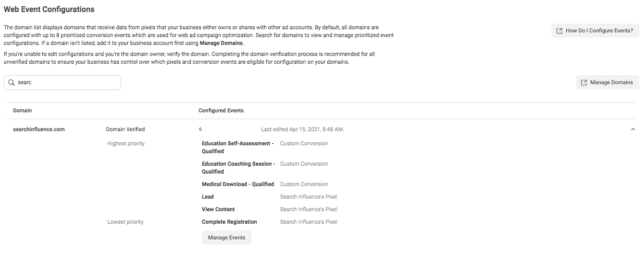Select Education Self-Assessment - Qualified event

(x=237, y=147)
